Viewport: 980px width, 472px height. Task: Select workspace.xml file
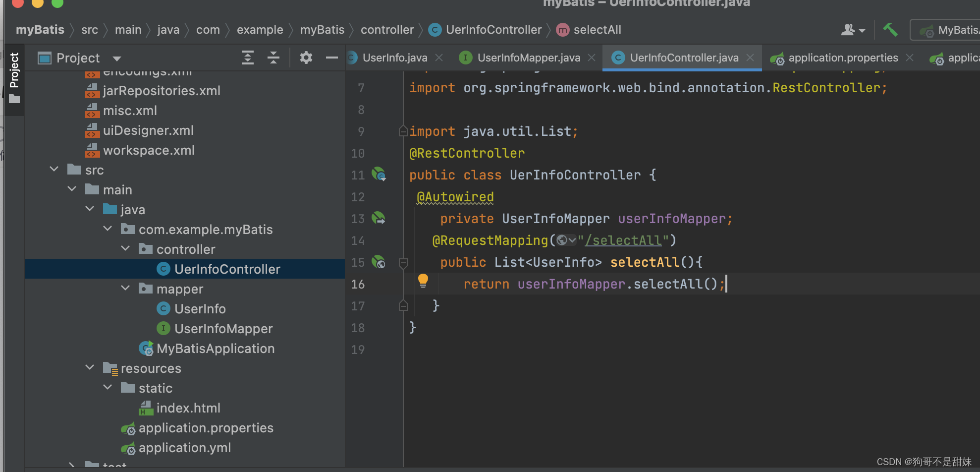[x=149, y=150]
